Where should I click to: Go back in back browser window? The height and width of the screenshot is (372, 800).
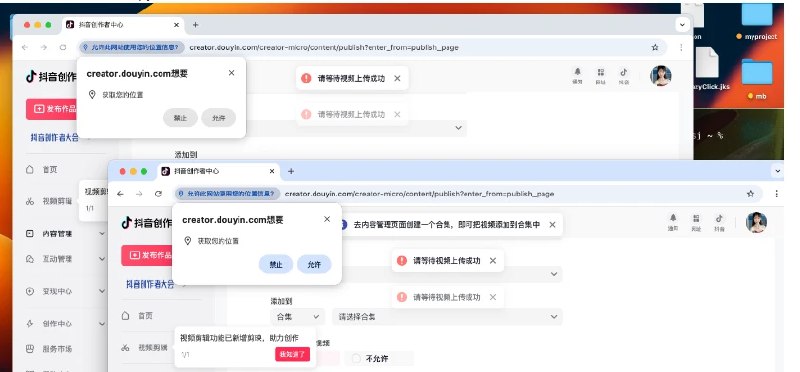pos(25,47)
